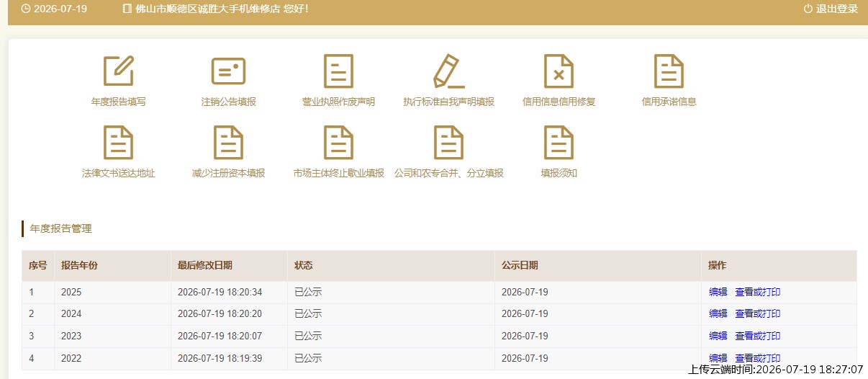868x379 pixels.
Task: View or print the 2025 report
Action: coord(757,292)
